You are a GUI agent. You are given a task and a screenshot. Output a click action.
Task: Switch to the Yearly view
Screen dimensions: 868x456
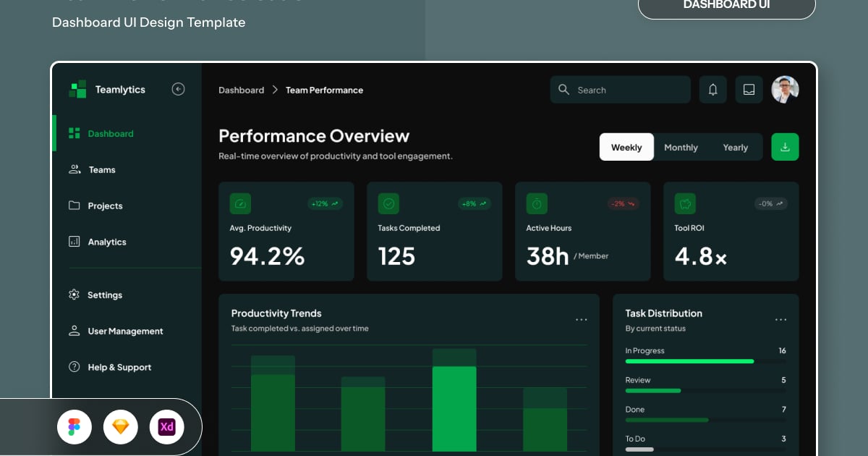[x=735, y=147]
